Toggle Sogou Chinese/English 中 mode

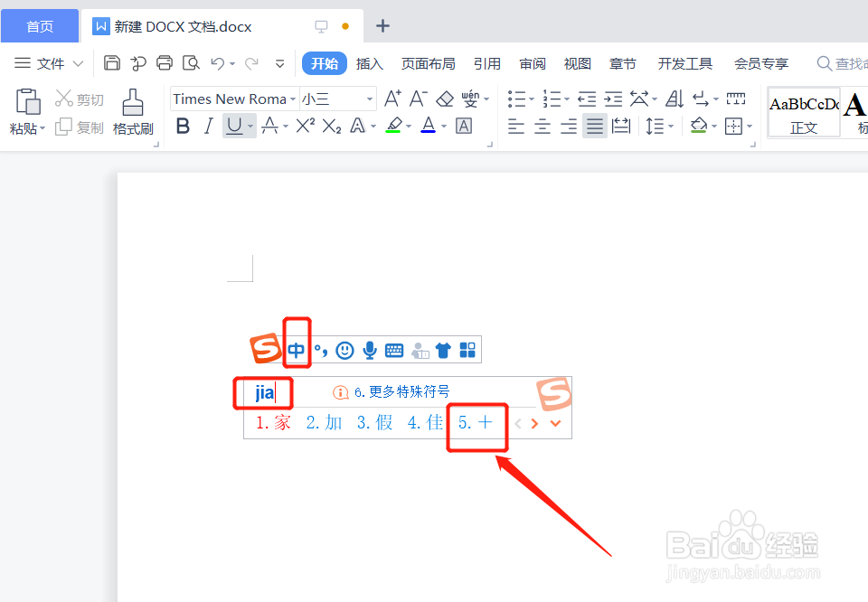[x=297, y=350]
